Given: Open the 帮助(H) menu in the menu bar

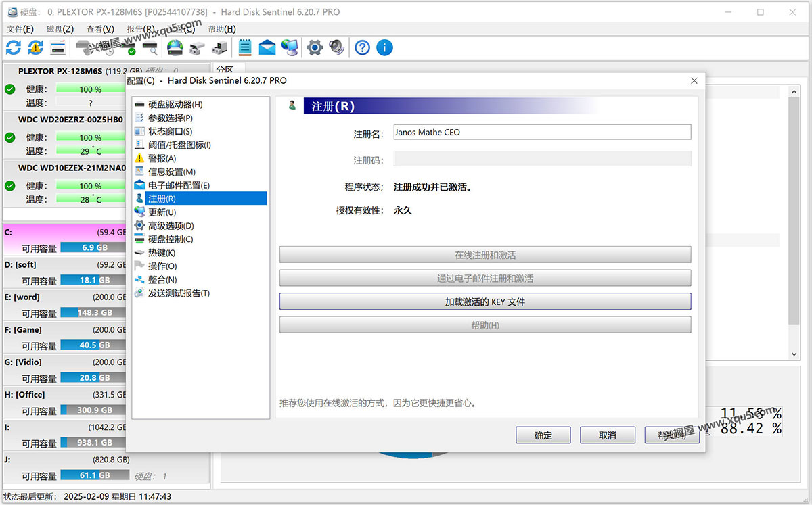Looking at the screenshot, I should click(222, 29).
